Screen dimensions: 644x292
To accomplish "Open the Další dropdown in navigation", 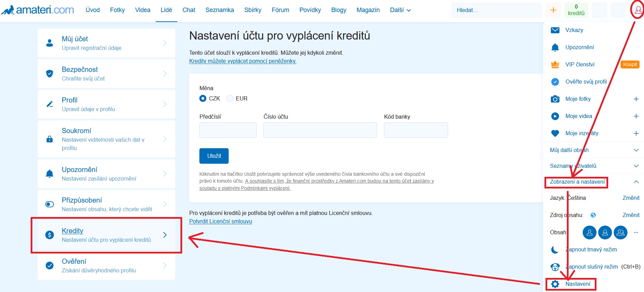I will (x=400, y=10).
